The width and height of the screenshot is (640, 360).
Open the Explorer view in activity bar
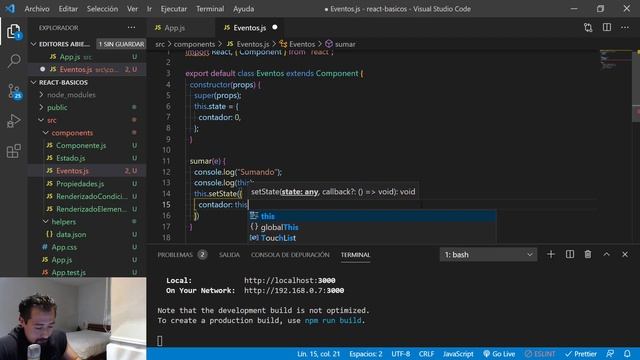coord(13,32)
